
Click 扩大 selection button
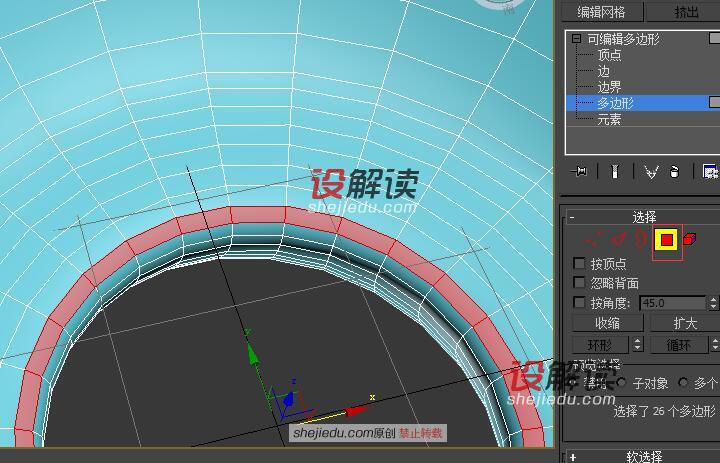pyautogui.click(x=685, y=323)
